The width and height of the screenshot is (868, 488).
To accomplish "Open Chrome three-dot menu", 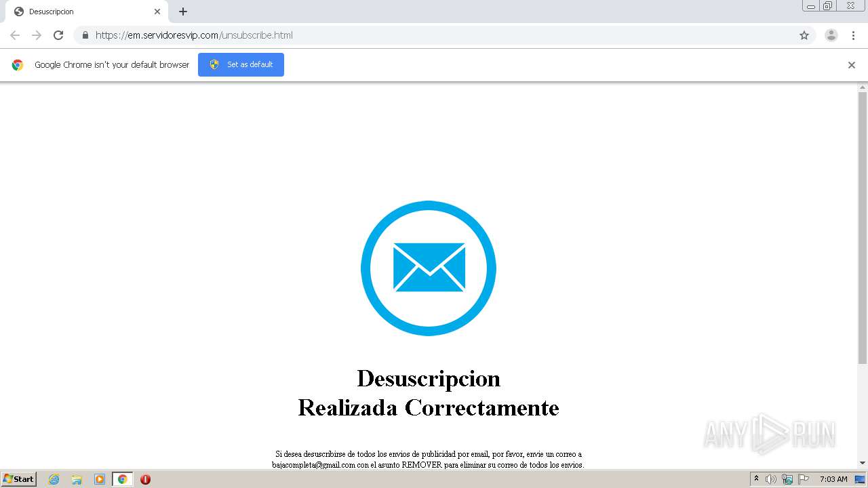I will point(853,35).
